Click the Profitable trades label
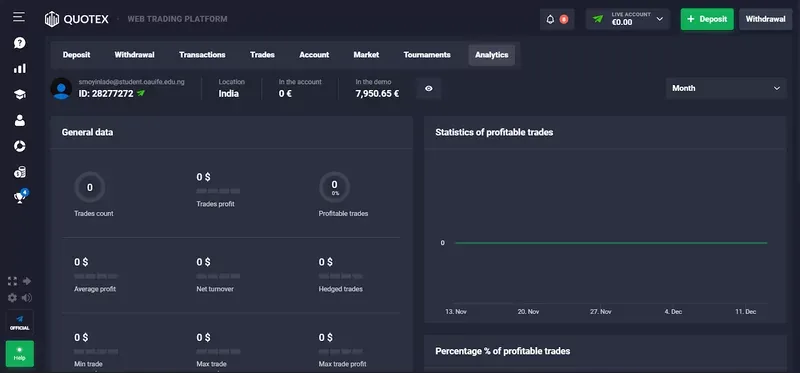 tap(343, 214)
